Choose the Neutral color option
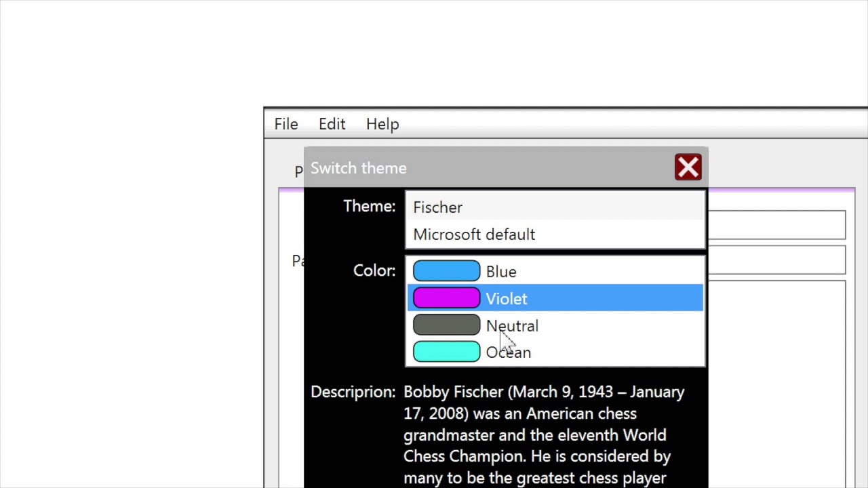This screenshot has height=488, width=868. coord(555,325)
